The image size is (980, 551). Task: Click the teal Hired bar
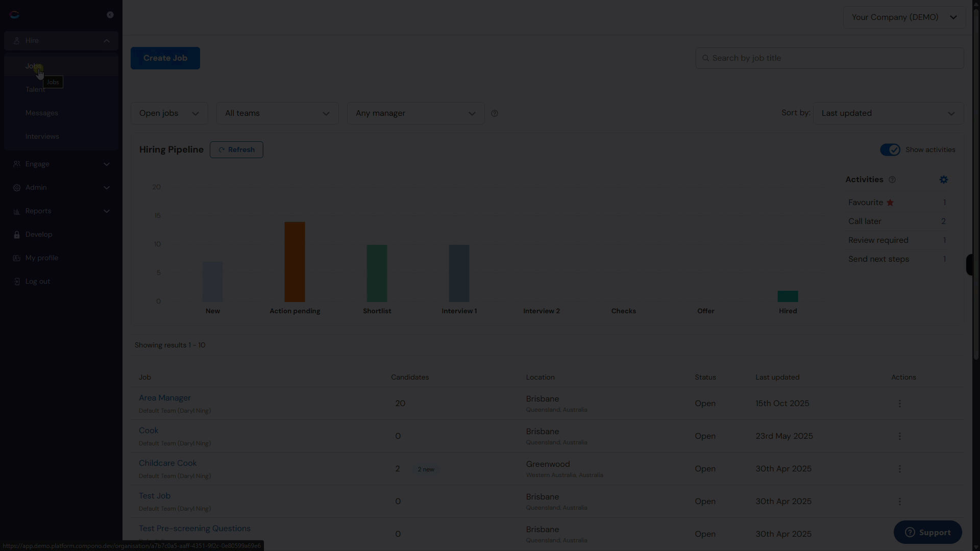[x=788, y=296]
